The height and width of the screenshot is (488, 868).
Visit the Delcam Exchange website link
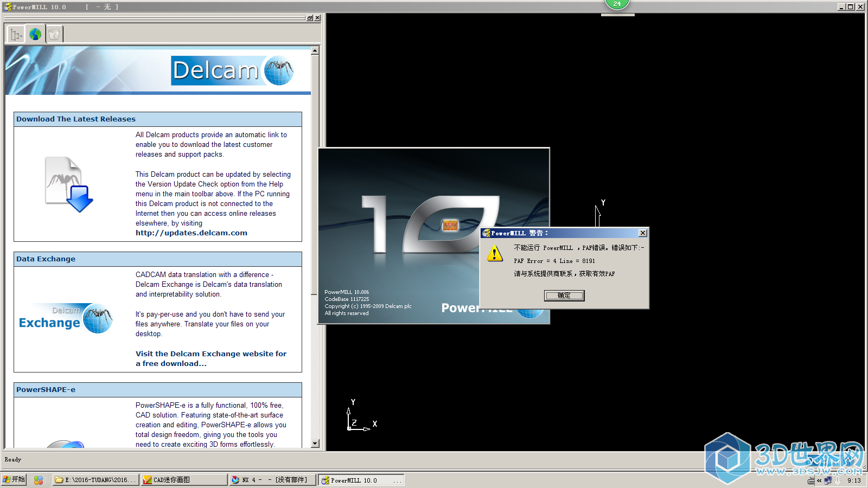tap(211, 358)
